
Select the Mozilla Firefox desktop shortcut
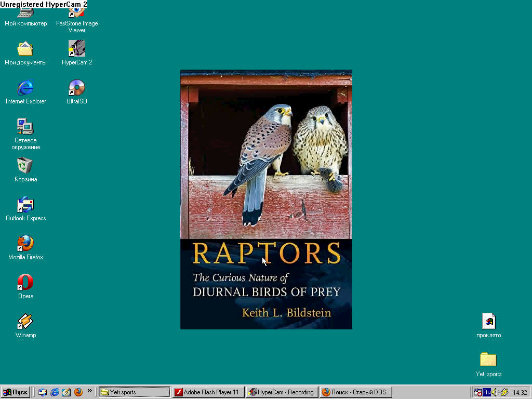(25, 244)
